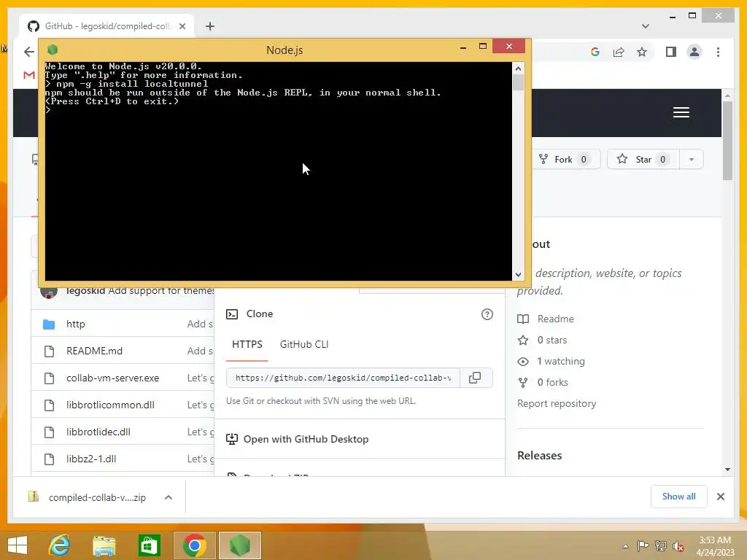Viewport: 747px width, 560px height.
Task: Expand the download item options chevron
Action: 169,497
